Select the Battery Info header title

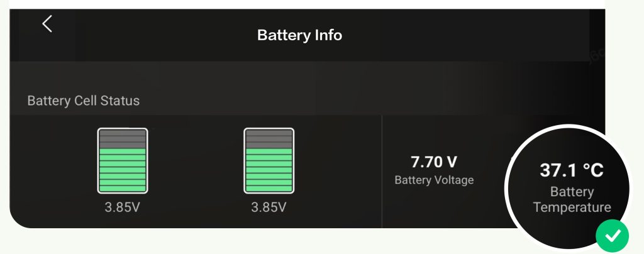[299, 35]
